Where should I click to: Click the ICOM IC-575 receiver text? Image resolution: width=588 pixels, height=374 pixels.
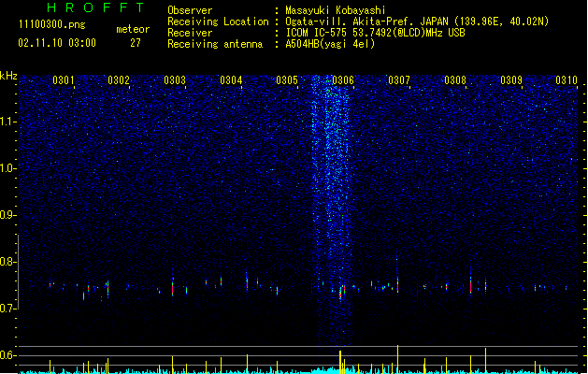pos(375,33)
